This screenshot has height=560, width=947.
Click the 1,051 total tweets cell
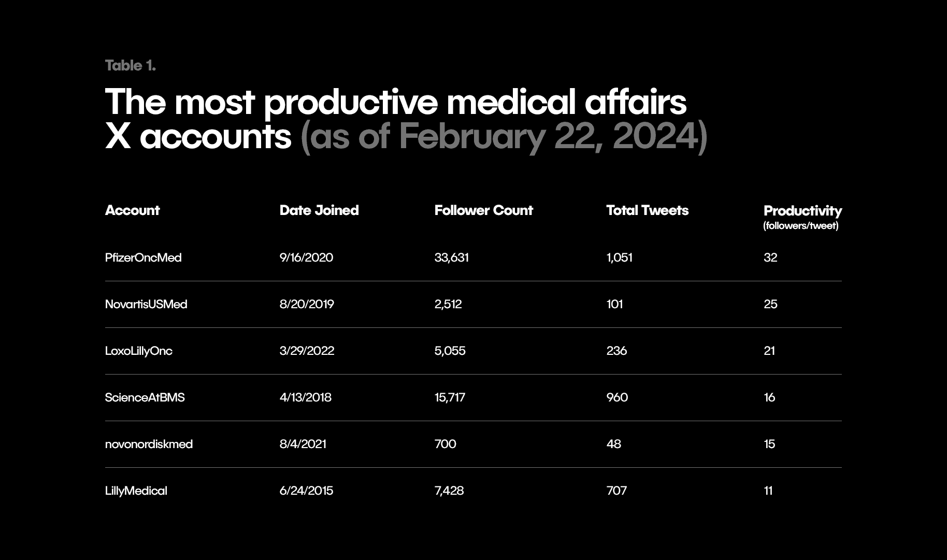pyautogui.click(x=619, y=257)
